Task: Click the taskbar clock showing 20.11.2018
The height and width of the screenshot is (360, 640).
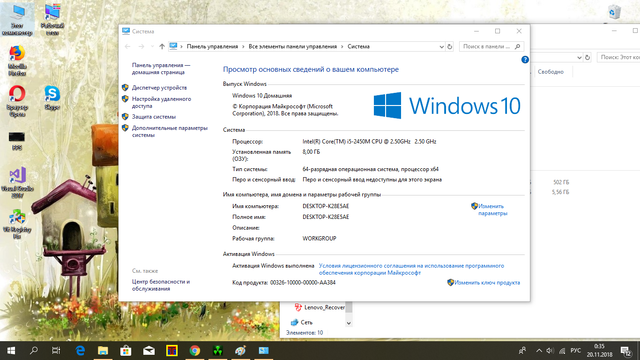Action: pyautogui.click(x=600, y=351)
